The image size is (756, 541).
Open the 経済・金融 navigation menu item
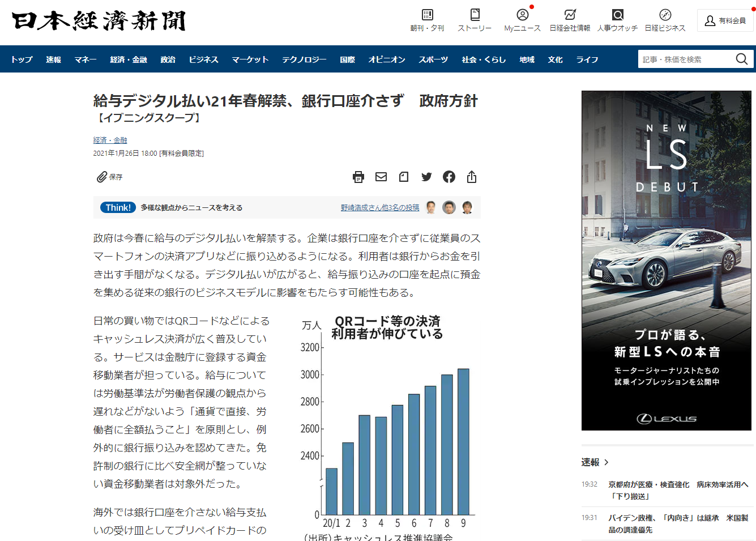pos(129,59)
